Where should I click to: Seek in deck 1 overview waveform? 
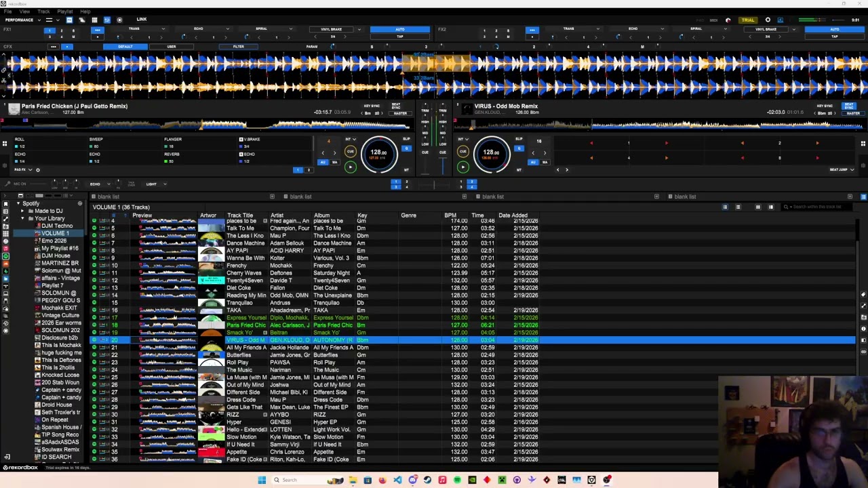[x=203, y=125]
